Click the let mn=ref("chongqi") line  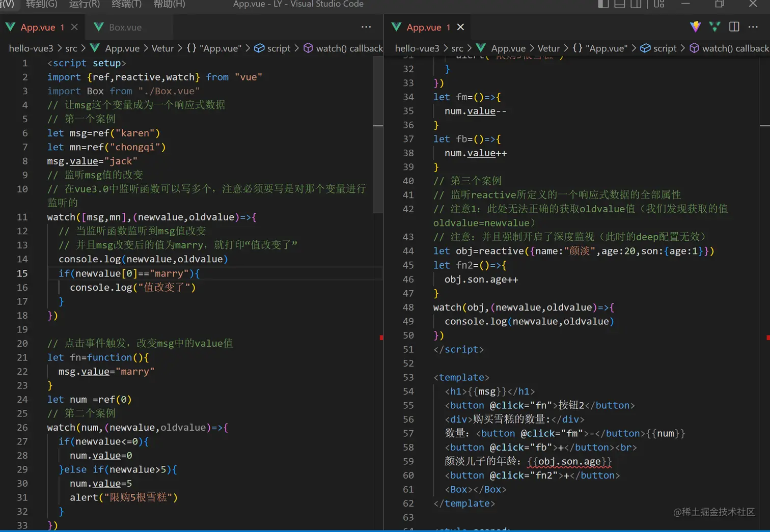[106, 147]
